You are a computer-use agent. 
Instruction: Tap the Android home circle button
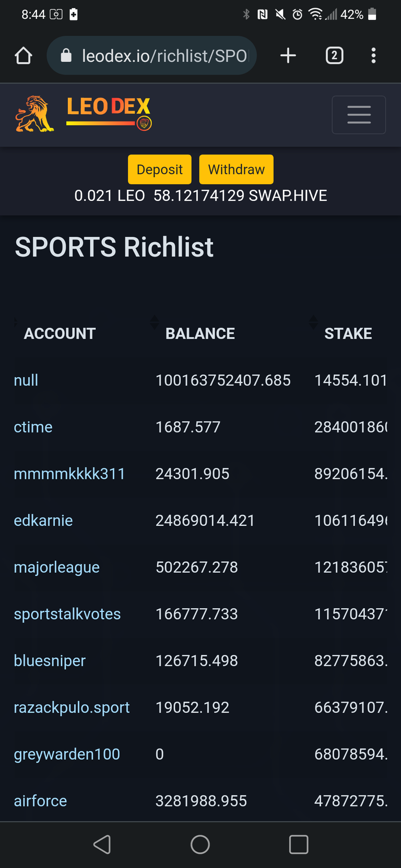[200, 844]
